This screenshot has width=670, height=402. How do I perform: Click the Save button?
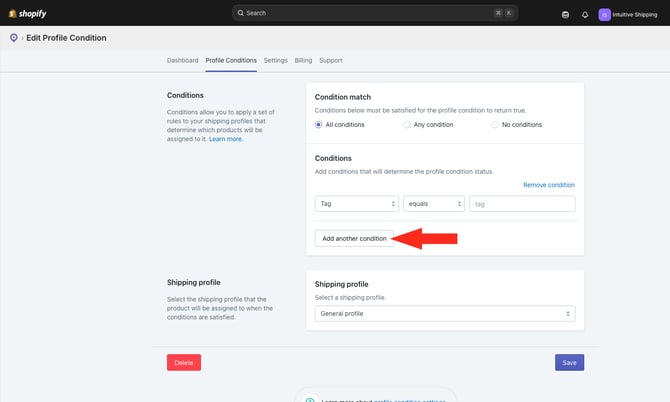point(569,362)
